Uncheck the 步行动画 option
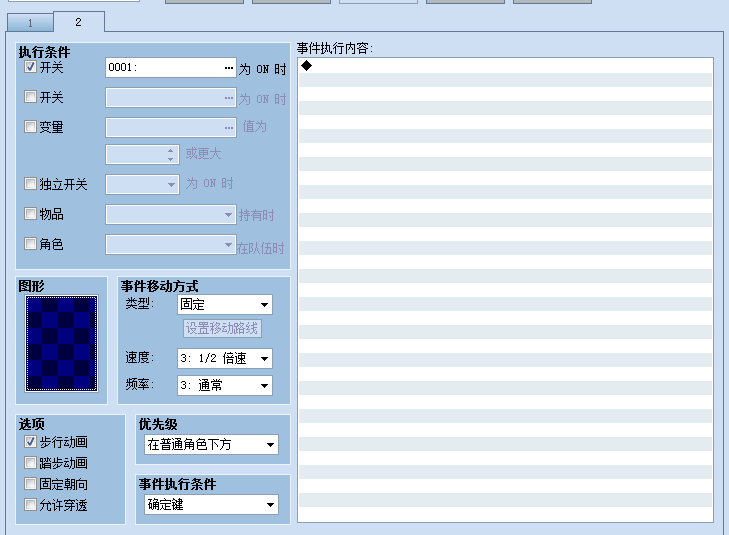Viewport: 729px width, 535px height. coord(30,442)
